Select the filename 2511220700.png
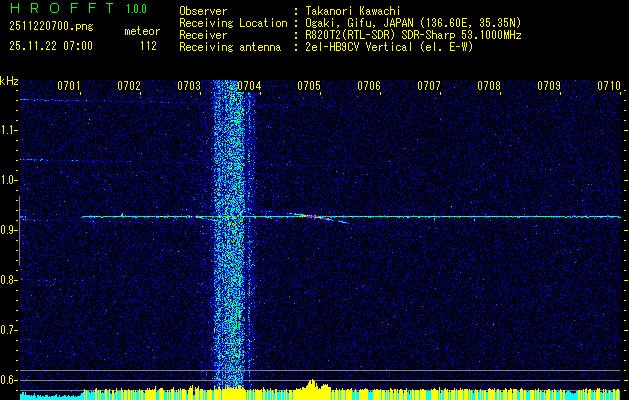Viewport: 629px width, 400px height. coord(51,27)
